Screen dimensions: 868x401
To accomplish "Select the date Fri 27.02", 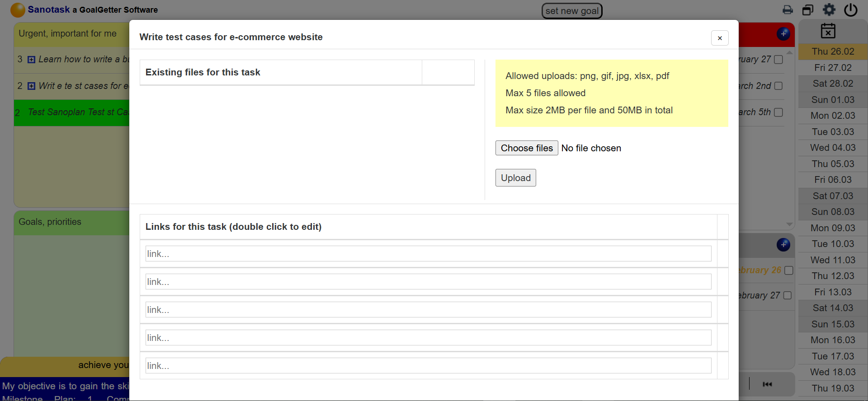I will 833,68.
